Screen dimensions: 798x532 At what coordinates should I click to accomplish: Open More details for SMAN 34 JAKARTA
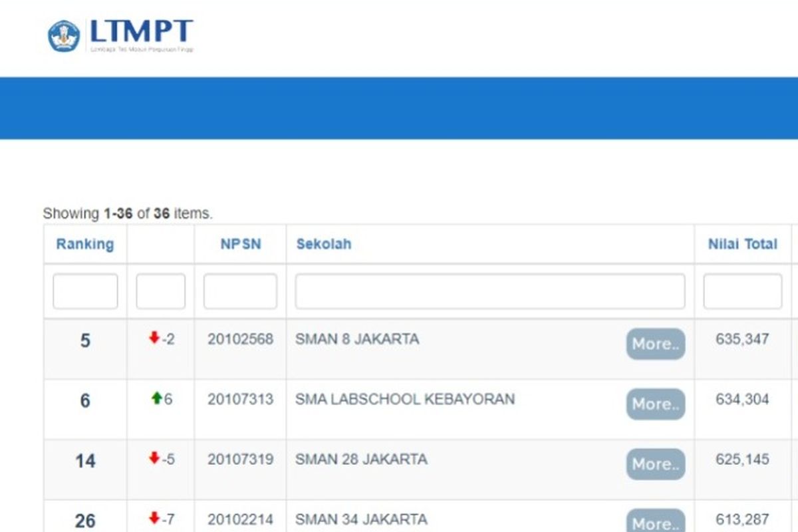pos(655,523)
